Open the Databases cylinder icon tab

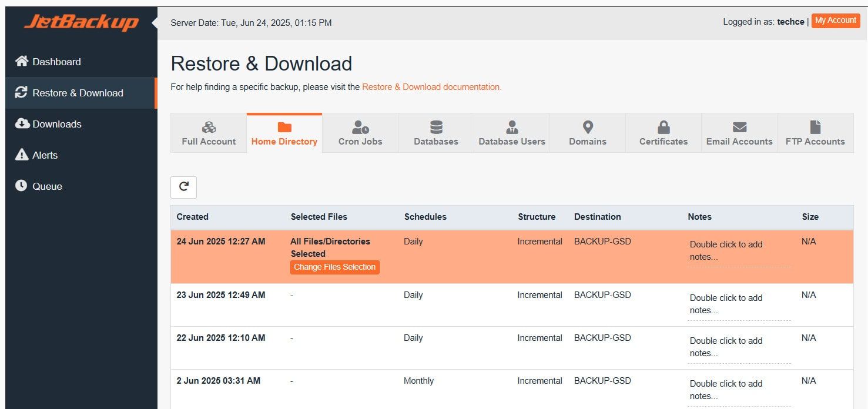(x=436, y=128)
